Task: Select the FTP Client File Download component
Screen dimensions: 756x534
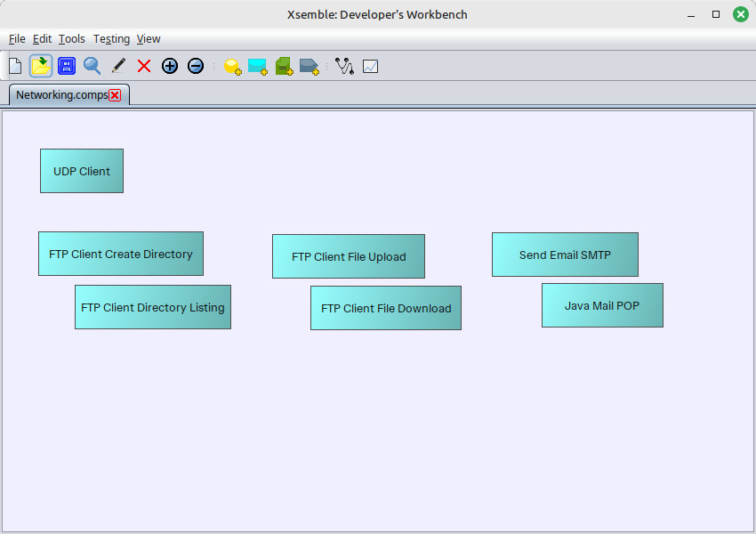Action: click(x=386, y=308)
